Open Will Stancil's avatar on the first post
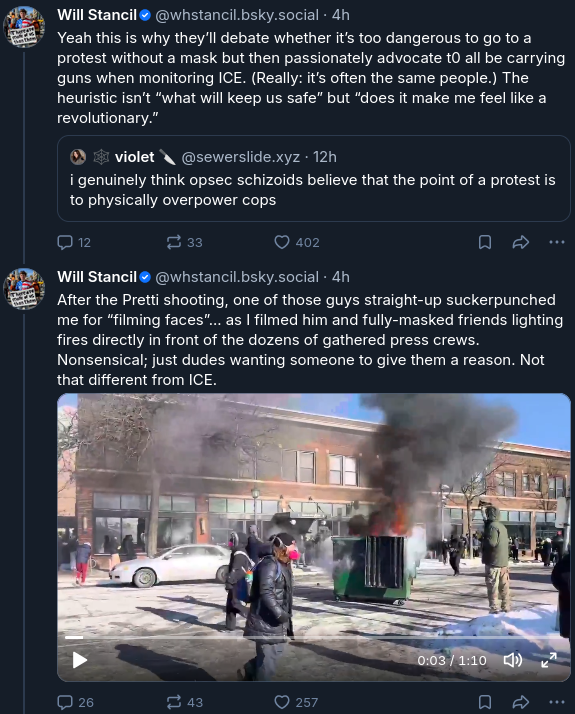The height and width of the screenshot is (714, 575). (x=24, y=27)
